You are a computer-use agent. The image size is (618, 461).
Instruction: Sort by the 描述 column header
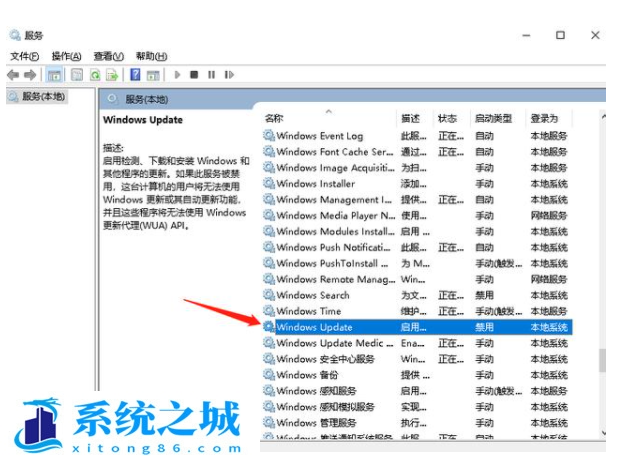tap(410, 118)
